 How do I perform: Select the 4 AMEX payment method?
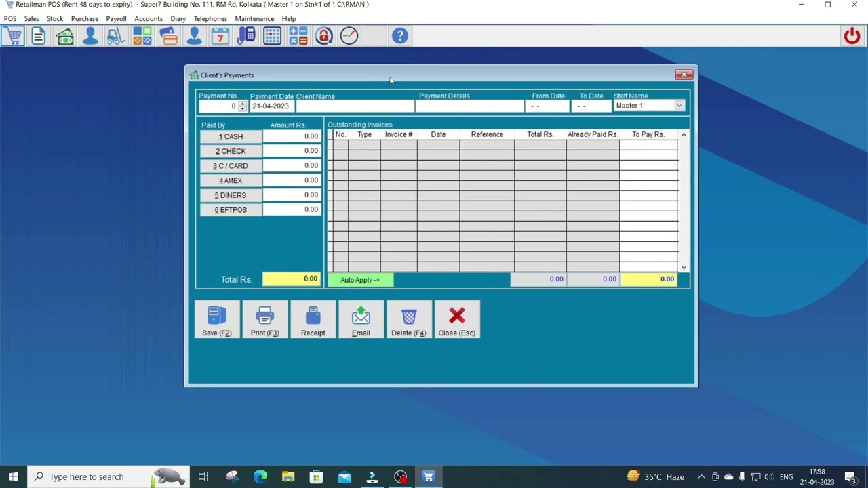pyautogui.click(x=231, y=181)
